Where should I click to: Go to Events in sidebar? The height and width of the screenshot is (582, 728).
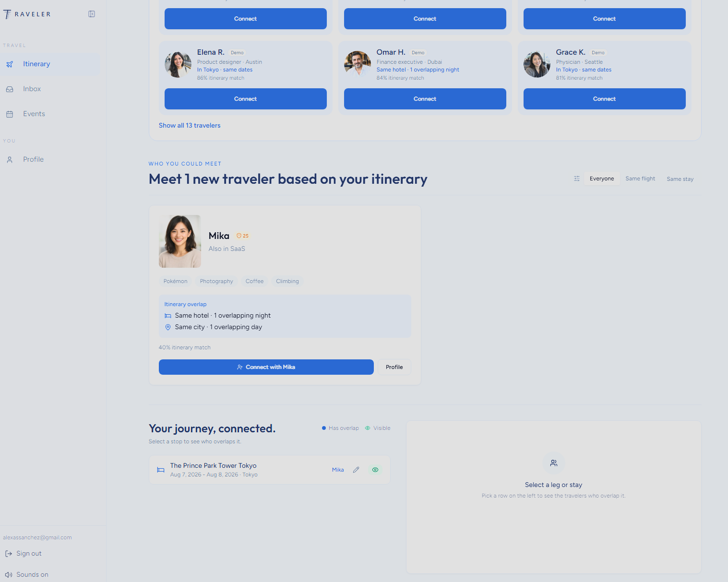(x=50, y=114)
